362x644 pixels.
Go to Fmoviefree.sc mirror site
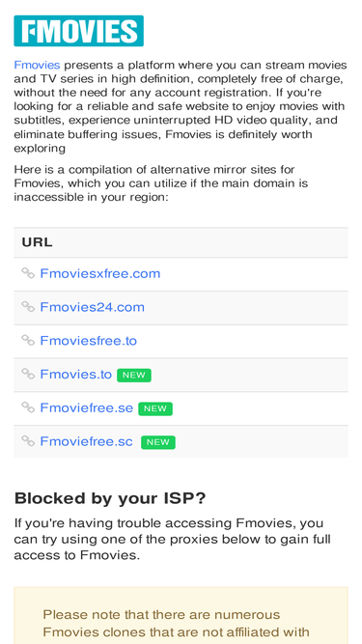coord(86,442)
